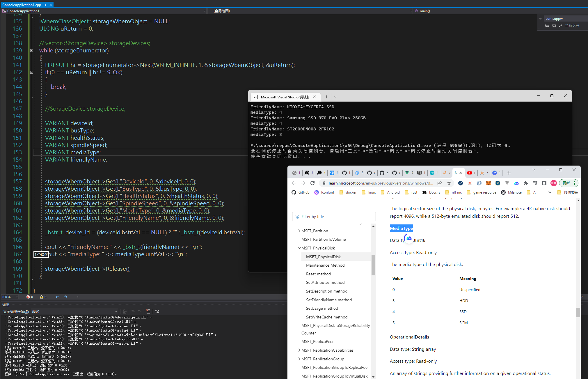
Task: Open the output source dropdown
Action: click(x=116, y=311)
